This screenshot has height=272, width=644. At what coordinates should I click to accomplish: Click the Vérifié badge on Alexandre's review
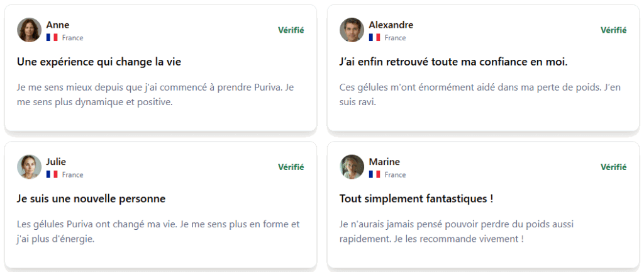pyautogui.click(x=614, y=30)
